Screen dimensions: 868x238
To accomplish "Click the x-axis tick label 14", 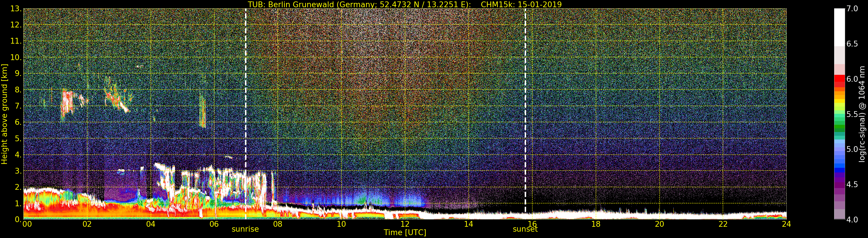I will point(469,224).
